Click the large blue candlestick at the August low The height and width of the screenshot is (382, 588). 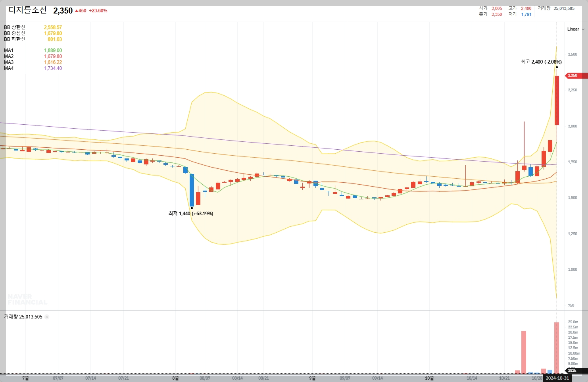pyautogui.click(x=192, y=190)
